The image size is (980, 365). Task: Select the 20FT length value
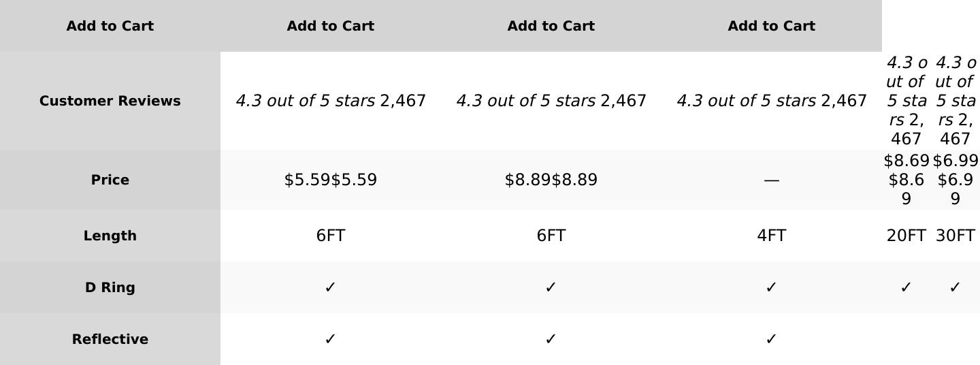click(906, 236)
